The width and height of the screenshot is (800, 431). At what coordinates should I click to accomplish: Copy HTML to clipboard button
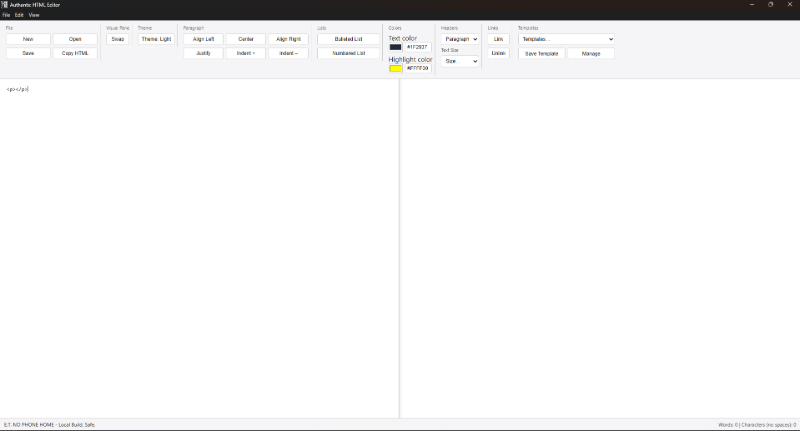point(75,53)
